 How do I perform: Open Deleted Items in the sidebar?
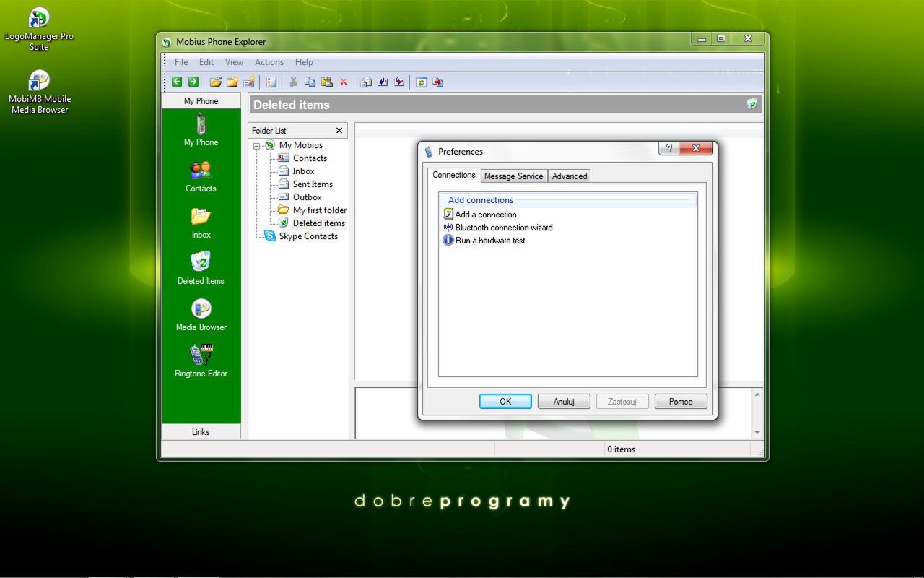pyautogui.click(x=201, y=269)
